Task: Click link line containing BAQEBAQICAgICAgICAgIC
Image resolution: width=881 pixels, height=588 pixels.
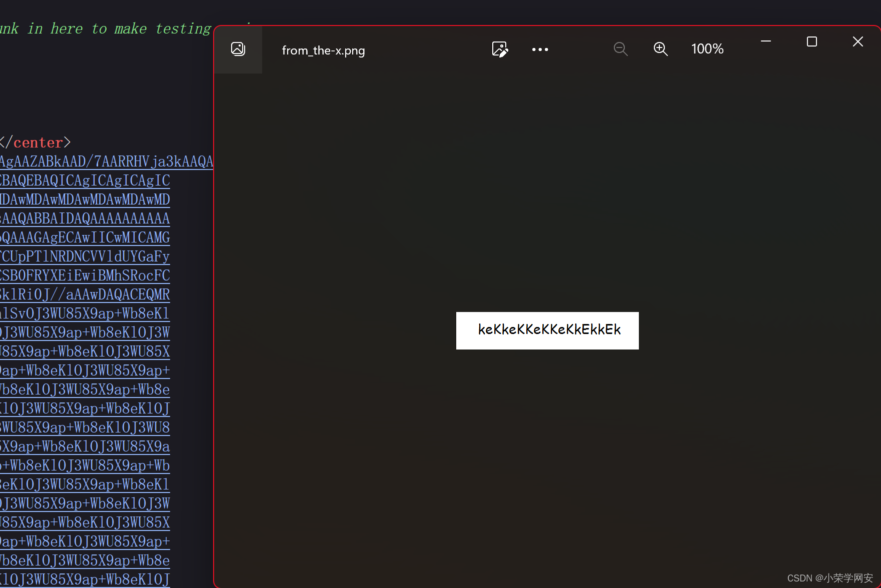Action: click(x=85, y=180)
